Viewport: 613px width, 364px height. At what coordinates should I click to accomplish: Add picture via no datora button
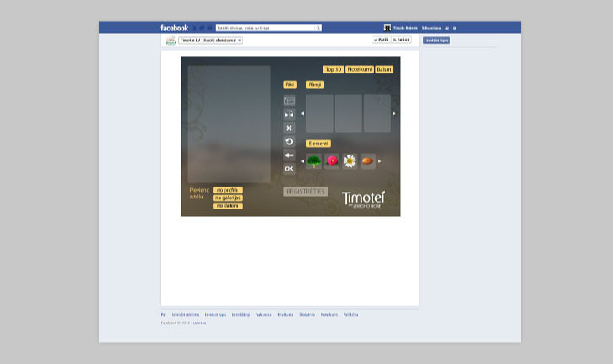227,206
